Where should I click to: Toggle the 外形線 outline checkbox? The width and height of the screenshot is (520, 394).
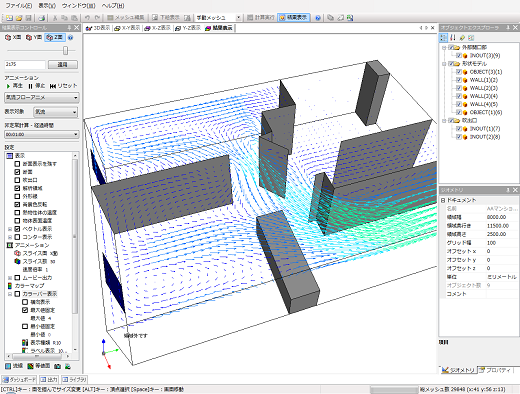17,196
